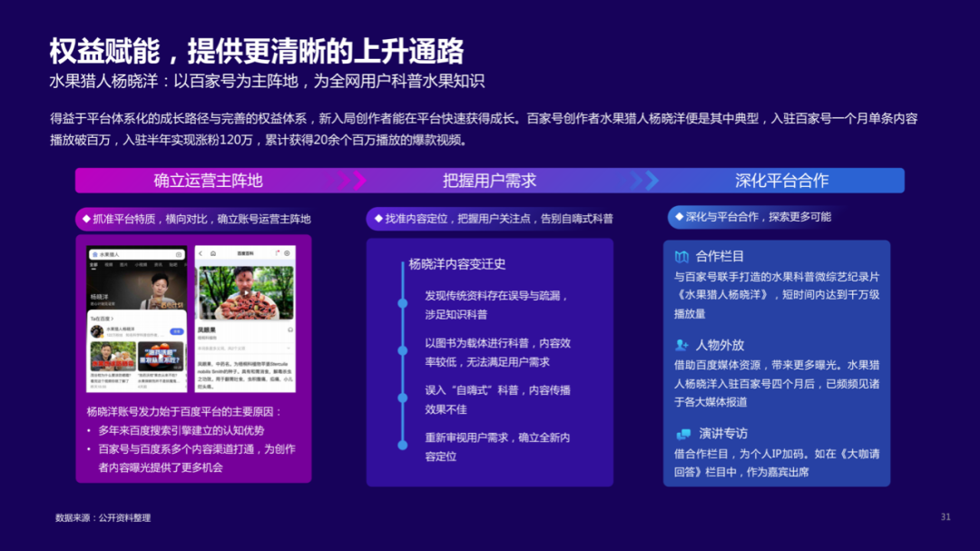Click the line 杨晓洋账号发力始于百度平台的主要原因
The height and width of the screenshot is (551, 980).
[x=184, y=411]
